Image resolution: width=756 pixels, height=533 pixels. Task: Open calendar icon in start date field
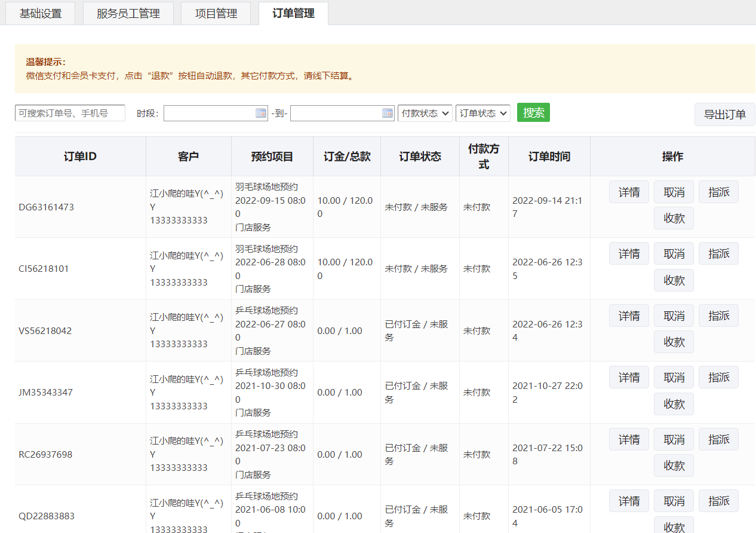coord(261,114)
